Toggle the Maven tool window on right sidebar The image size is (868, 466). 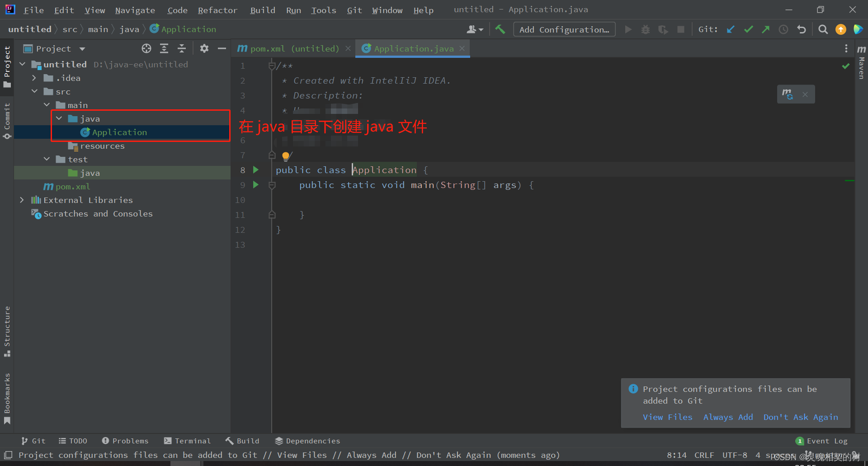coord(861,62)
